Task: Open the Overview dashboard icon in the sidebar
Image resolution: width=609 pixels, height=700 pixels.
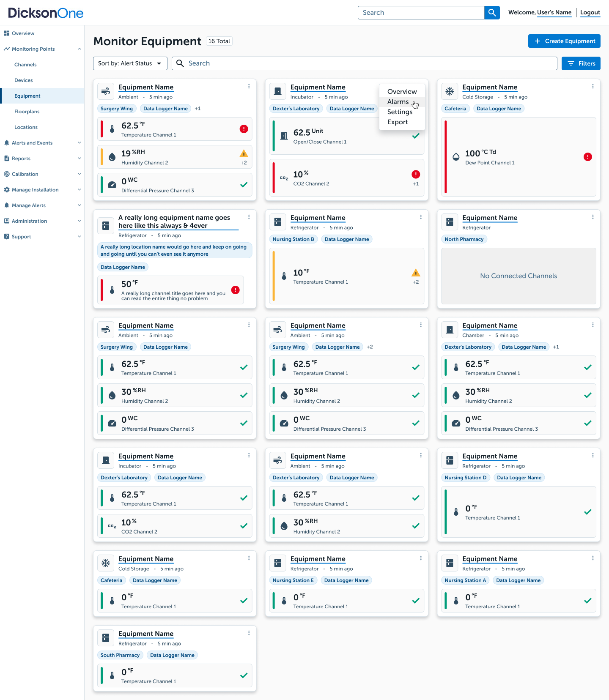Action: (7, 33)
